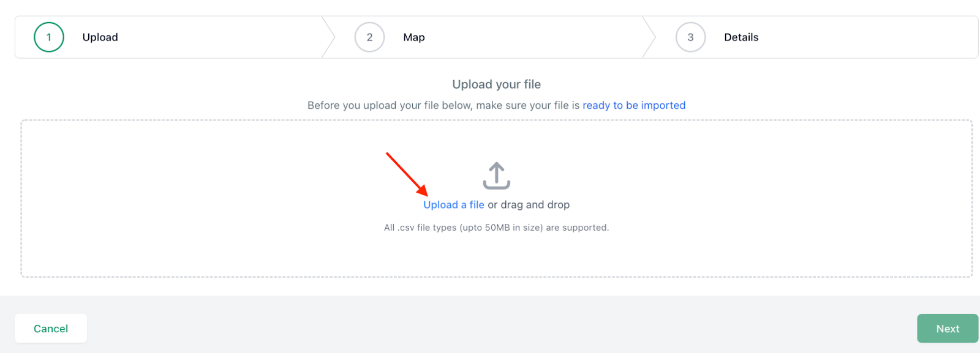
Task: Proceed with the Next button
Action: tap(948, 329)
